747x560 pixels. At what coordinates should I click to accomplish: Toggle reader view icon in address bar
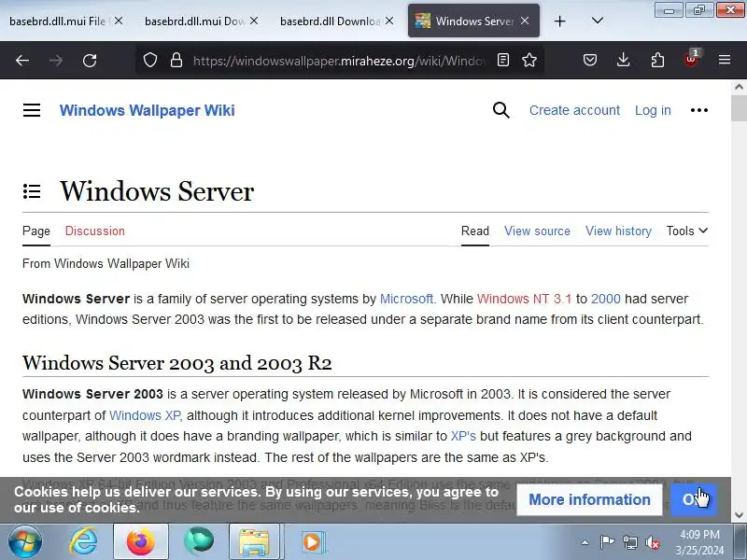[503, 60]
